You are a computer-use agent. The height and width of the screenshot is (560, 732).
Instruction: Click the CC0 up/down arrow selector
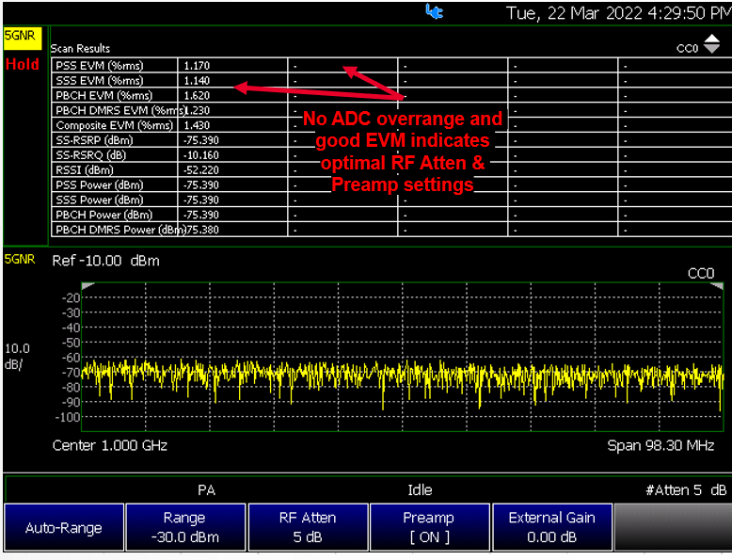coord(711,44)
